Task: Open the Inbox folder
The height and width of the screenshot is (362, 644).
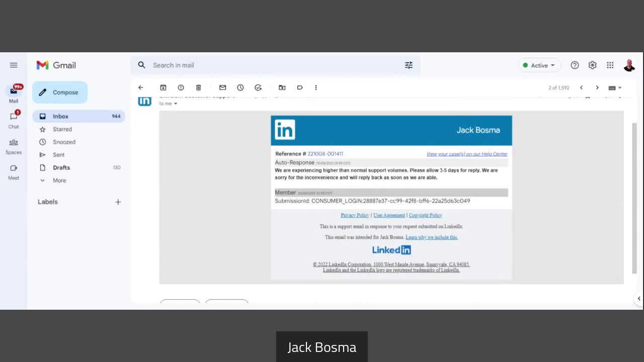Action: (78, 116)
